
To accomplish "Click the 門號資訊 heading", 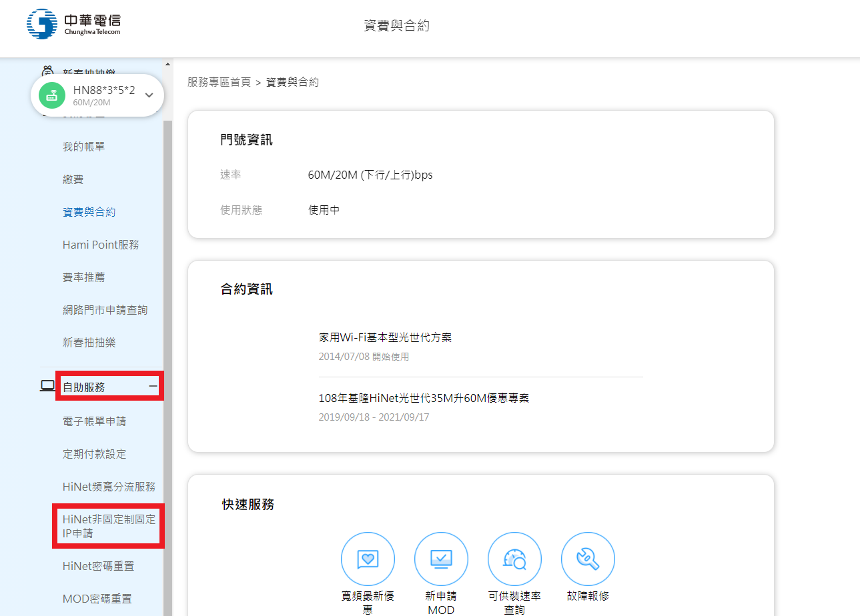I will coord(246,140).
